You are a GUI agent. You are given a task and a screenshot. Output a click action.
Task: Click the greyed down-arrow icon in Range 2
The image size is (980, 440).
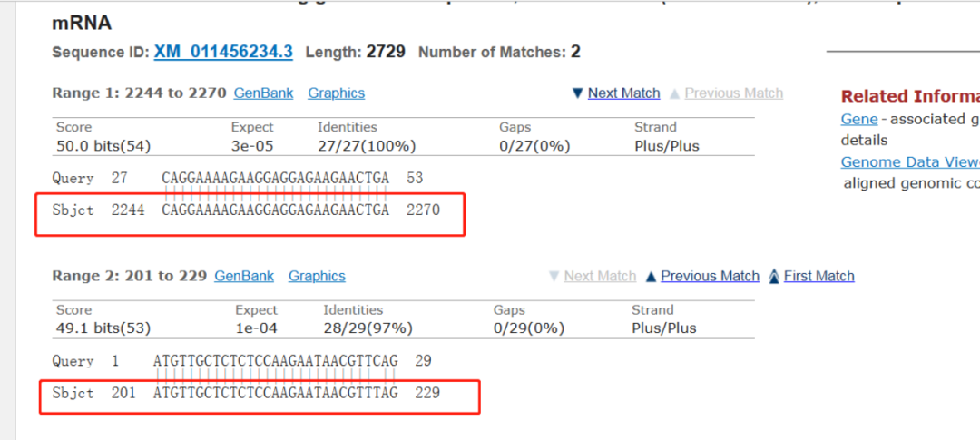coord(554,277)
